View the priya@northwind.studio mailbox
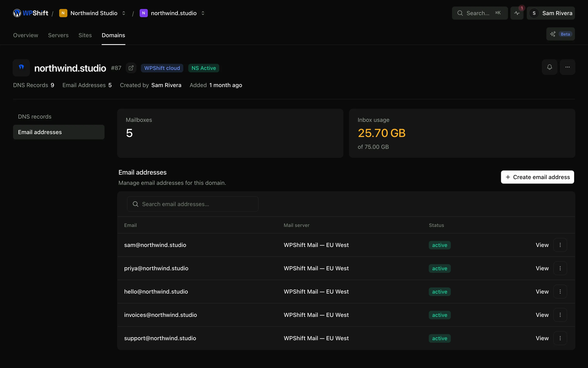The height and width of the screenshot is (368, 588). click(542, 268)
